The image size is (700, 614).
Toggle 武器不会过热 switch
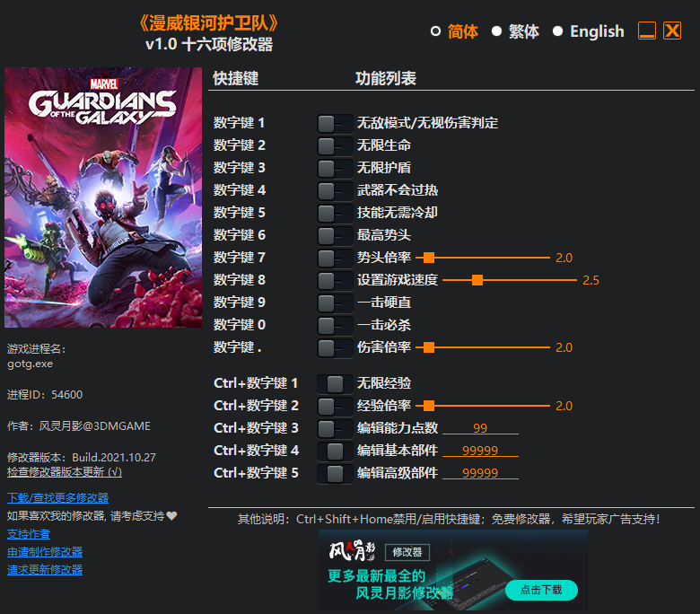pos(335,191)
